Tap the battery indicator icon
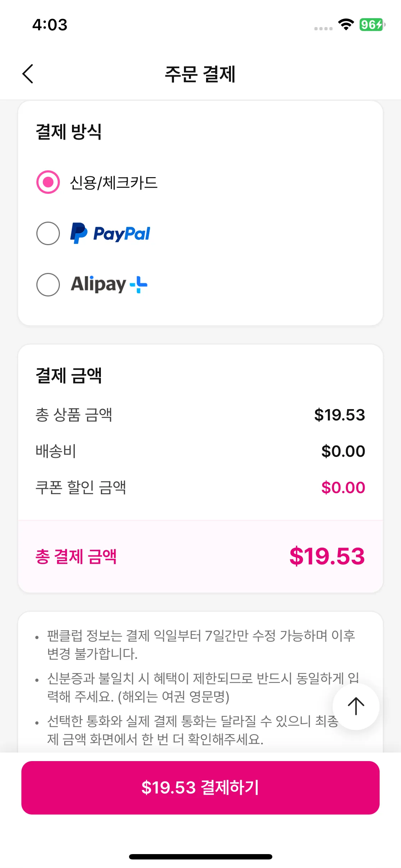401x868 pixels. pyautogui.click(x=372, y=25)
